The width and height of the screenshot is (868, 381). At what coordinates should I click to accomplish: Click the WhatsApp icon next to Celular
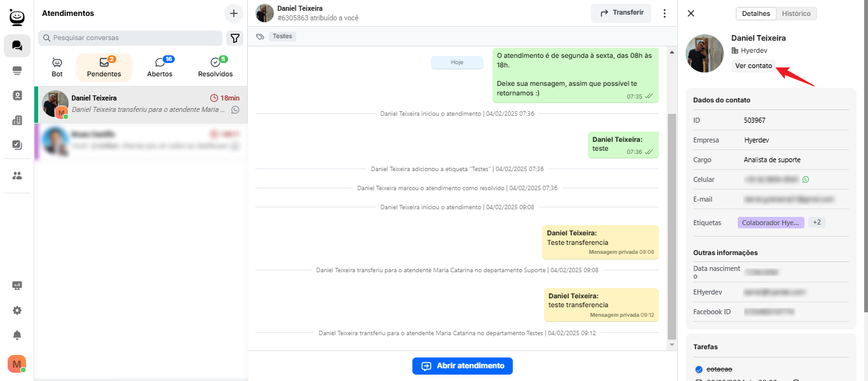806,179
